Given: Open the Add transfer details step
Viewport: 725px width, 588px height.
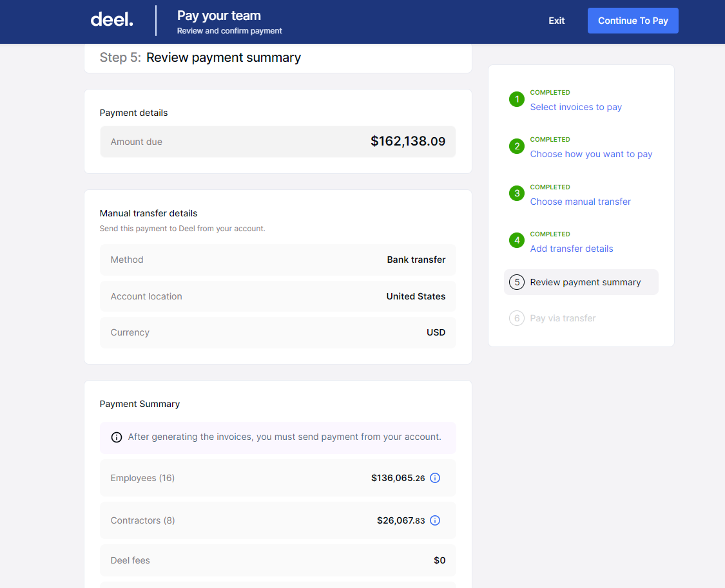Looking at the screenshot, I should [x=572, y=249].
